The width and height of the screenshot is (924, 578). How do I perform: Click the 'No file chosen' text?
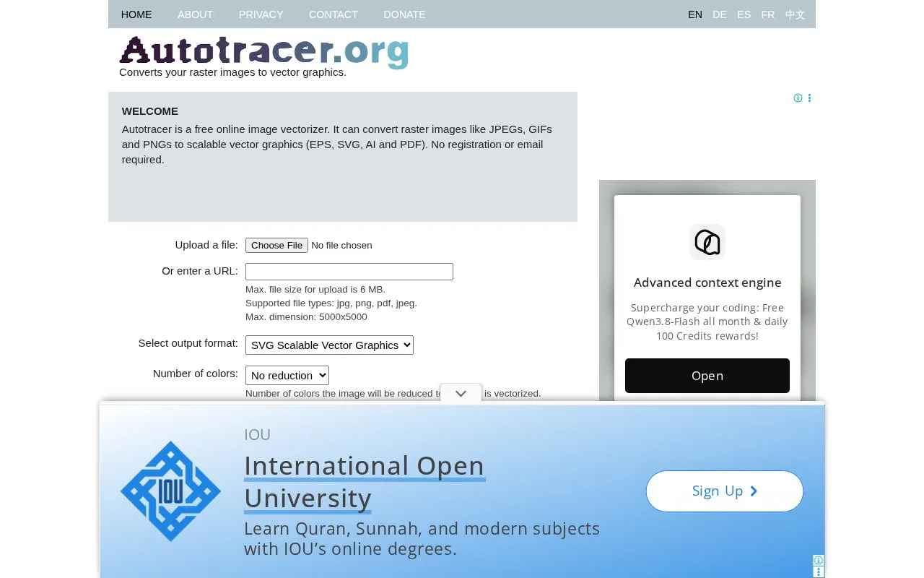[x=341, y=246]
